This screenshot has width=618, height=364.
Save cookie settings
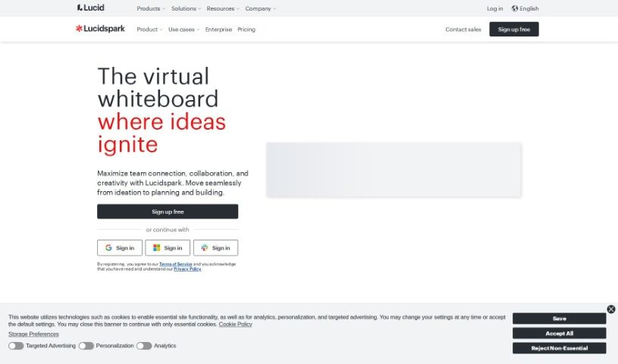pyautogui.click(x=560, y=318)
